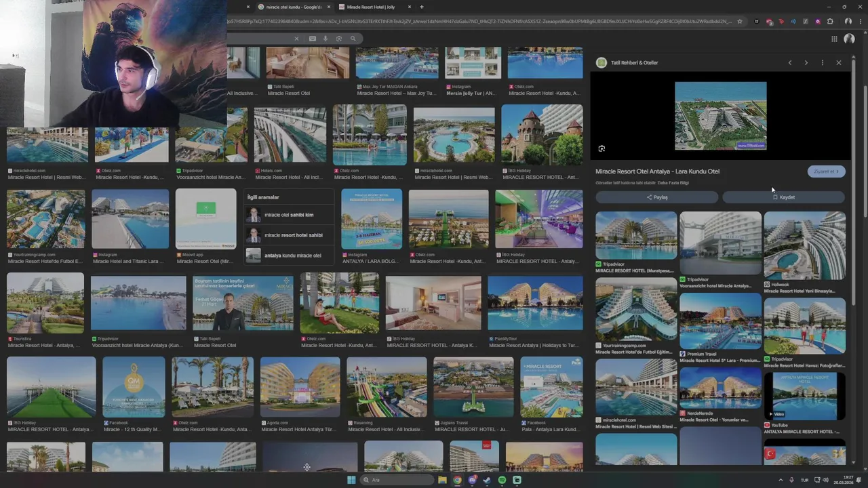This screenshot has height=488, width=868.
Task: Open the Agoda.com hotel at dusk result
Action: [300, 387]
